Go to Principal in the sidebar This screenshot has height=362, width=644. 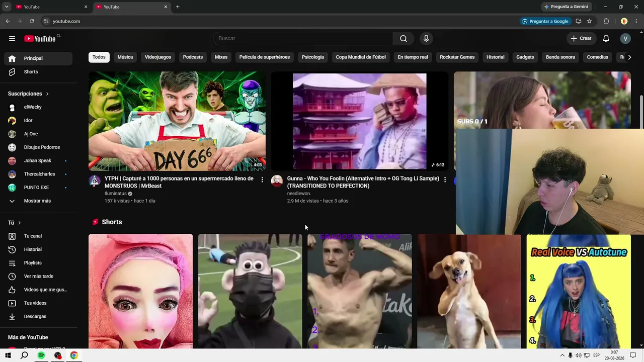tap(38, 58)
